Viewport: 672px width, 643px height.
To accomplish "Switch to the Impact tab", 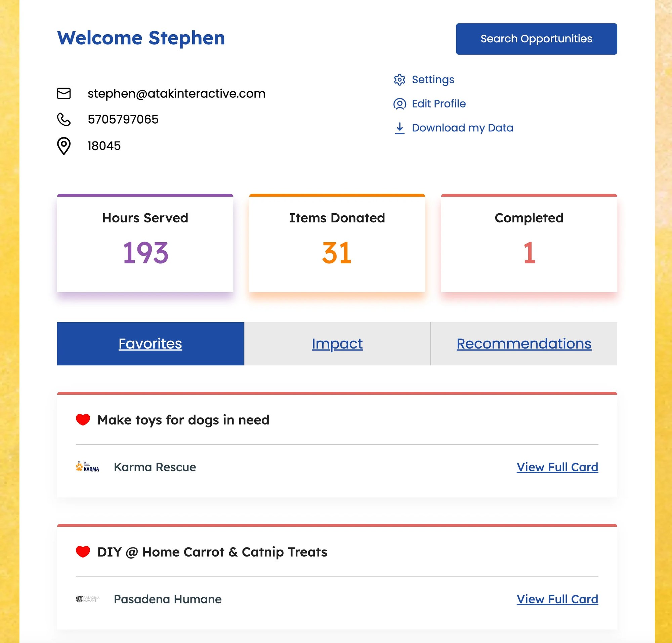I will (337, 343).
